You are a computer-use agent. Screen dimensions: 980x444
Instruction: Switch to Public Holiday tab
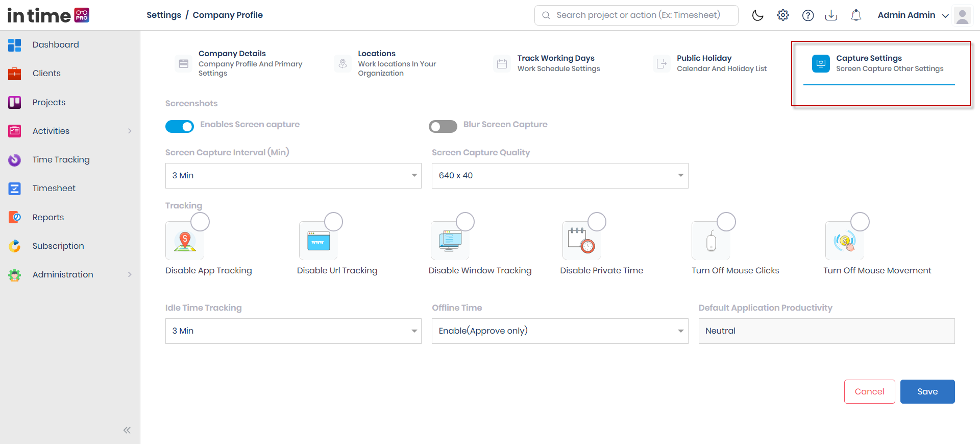[x=710, y=63]
